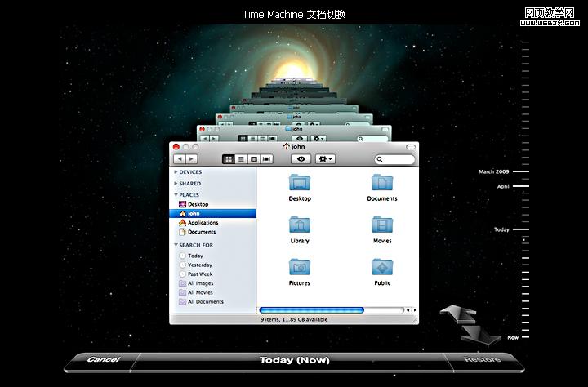Click the Quick Look eye button
588x387 pixels.
[302, 159]
